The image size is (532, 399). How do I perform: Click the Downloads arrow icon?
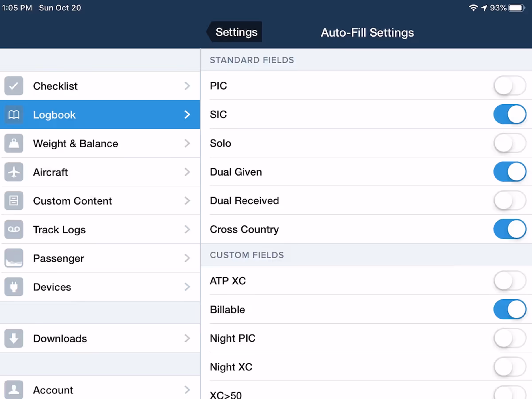coord(14,338)
